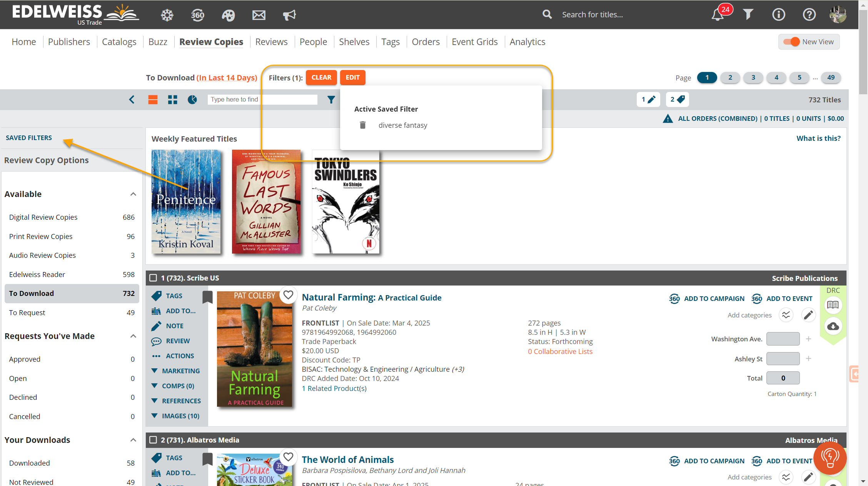Open the 2 tags counter
Image resolution: width=868 pixels, height=486 pixels.
pyautogui.click(x=678, y=100)
